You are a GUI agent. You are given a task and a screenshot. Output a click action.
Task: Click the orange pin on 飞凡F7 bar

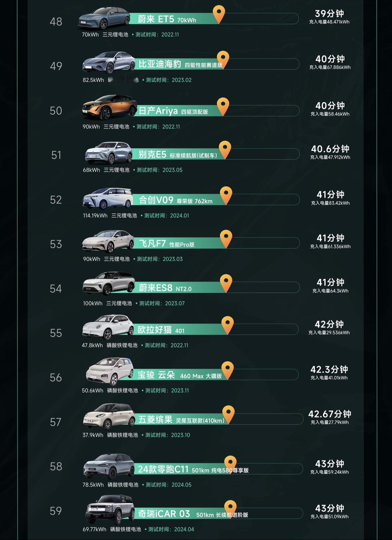[226, 239]
